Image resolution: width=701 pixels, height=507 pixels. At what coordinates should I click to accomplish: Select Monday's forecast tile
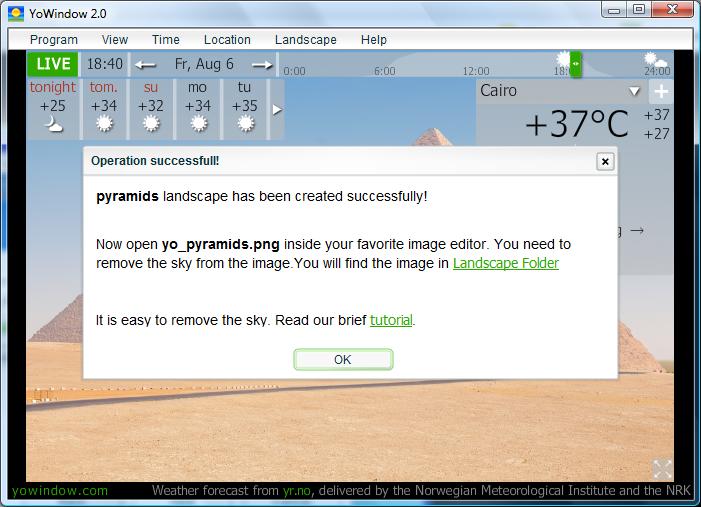coord(198,108)
